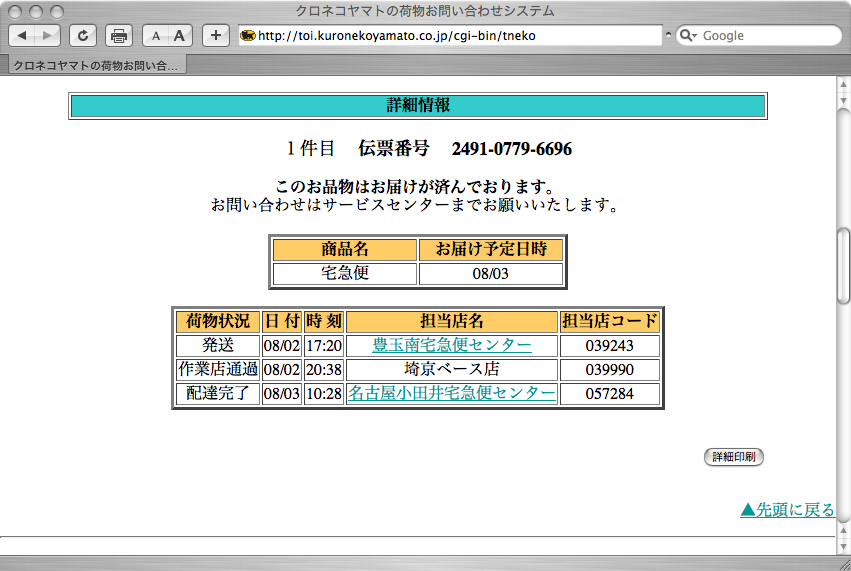
Task: Add a bookmark with the plus button
Action: tap(216, 36)
